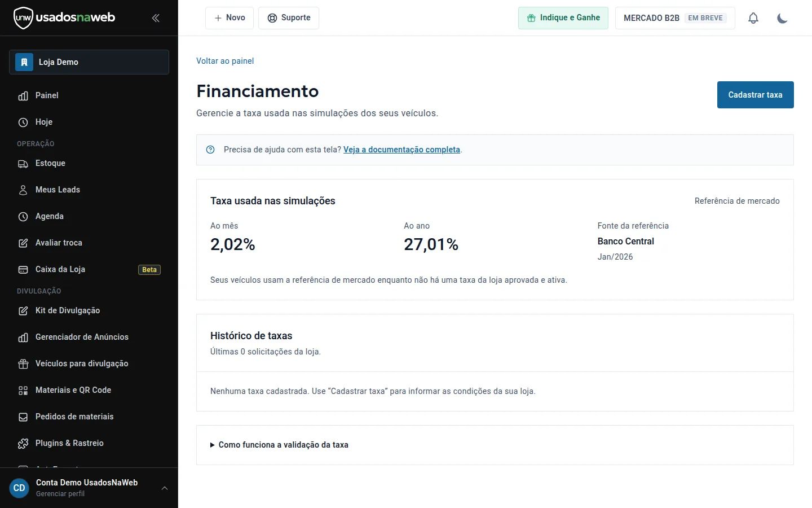Open the Meus Leads menu item
This screenshot has height=508, width=812.
pos(89,190)
